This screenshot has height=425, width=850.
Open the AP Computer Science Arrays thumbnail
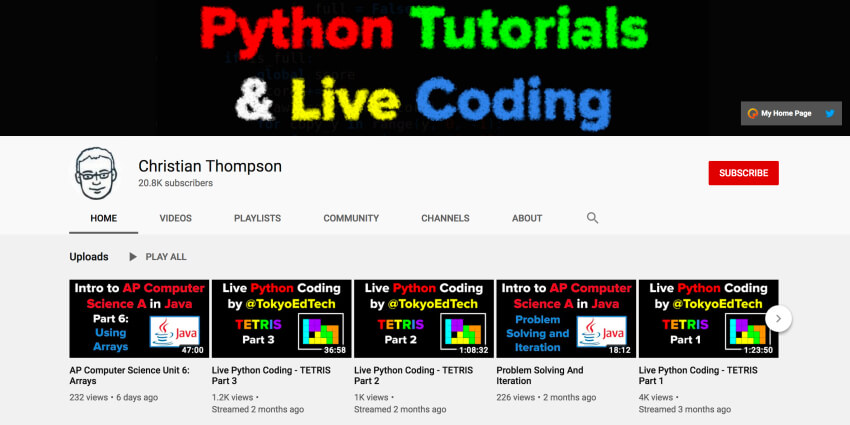pyautogui.click(x=139, y=319)
